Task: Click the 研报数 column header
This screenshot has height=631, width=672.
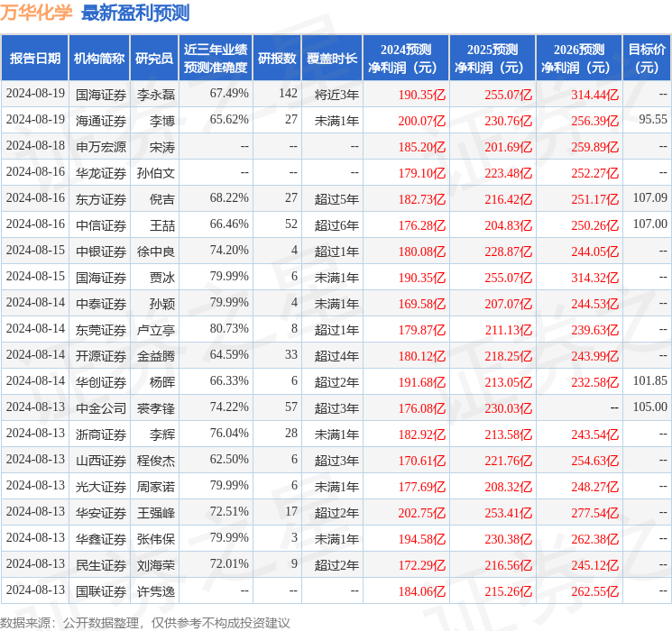Action: pyautogui.click(x=277, y=59)
